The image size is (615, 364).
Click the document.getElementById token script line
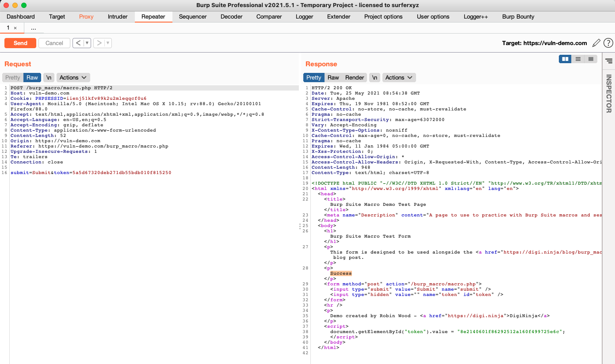447,332
